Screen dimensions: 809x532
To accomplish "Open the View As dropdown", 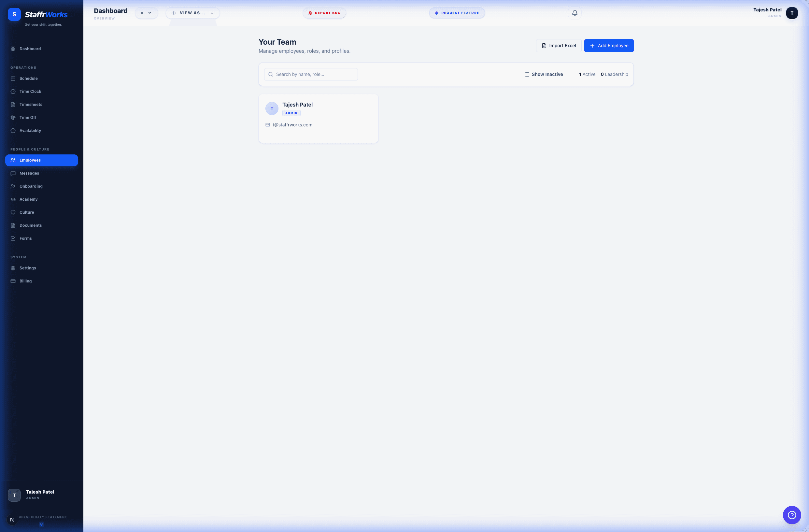I will coord(193,13).
